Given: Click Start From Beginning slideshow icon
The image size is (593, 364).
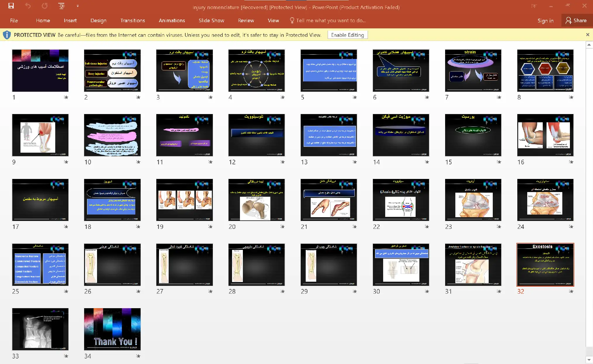Looking at the screenshot, I should (x=61, y=6).
